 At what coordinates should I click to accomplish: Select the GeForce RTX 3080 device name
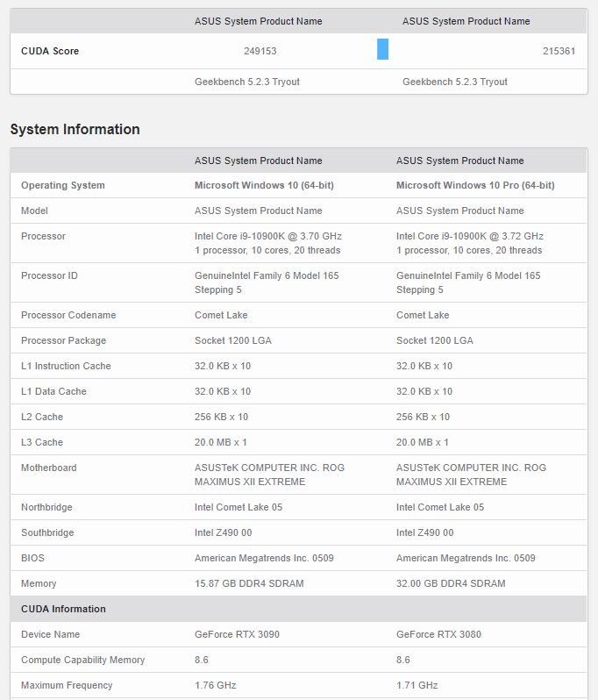point(438,634)
